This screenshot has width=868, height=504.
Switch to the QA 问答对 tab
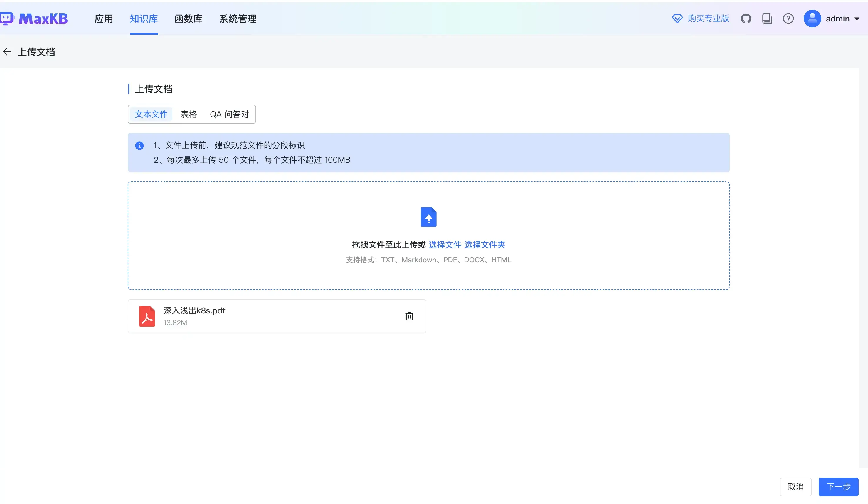point(229,114)
